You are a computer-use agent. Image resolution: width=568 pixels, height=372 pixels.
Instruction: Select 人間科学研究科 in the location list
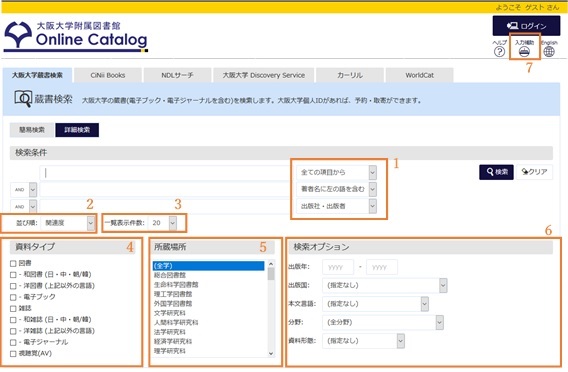pos(208,322)
